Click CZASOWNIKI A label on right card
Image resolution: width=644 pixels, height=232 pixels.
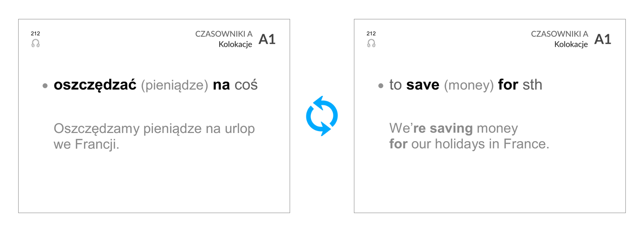click(x=560, y=34)
